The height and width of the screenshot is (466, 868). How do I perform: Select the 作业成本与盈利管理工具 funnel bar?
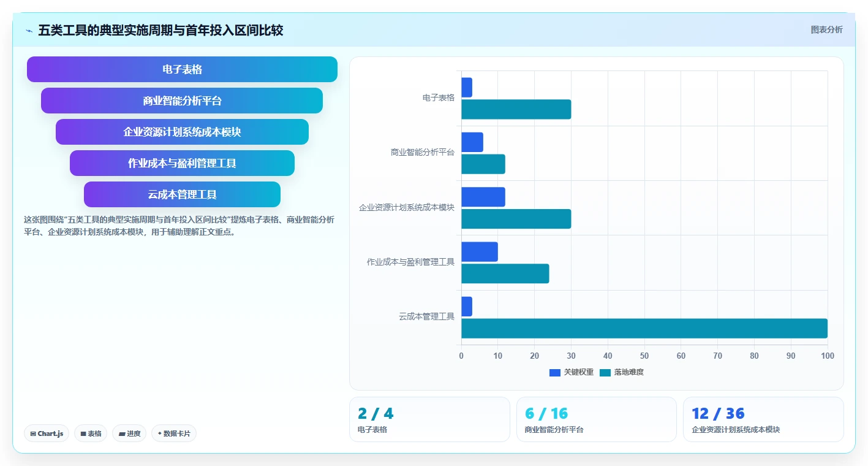182,163
